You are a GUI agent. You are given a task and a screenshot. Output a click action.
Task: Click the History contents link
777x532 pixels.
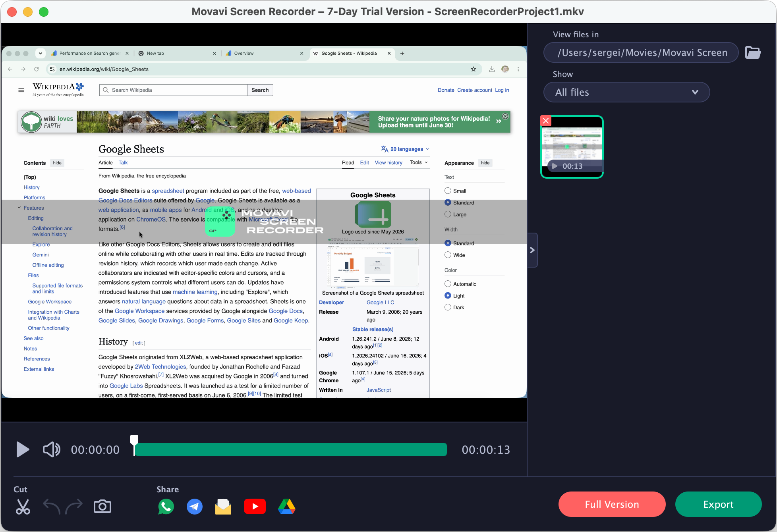[31, 187]
